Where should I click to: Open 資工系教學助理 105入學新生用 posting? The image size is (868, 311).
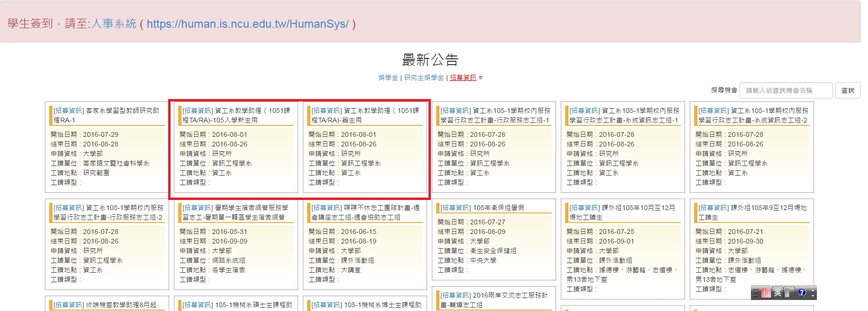[236, 115]
